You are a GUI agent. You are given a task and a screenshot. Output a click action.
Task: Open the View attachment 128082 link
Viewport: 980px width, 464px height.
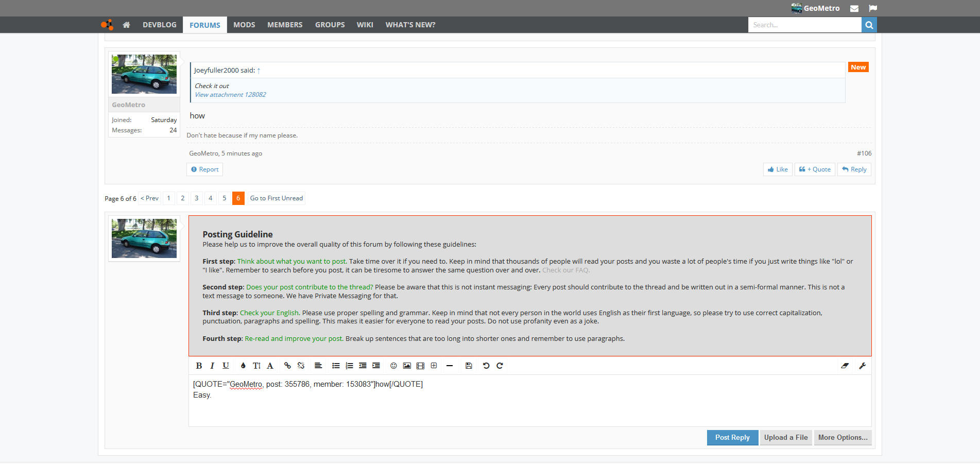coord(230,95)
